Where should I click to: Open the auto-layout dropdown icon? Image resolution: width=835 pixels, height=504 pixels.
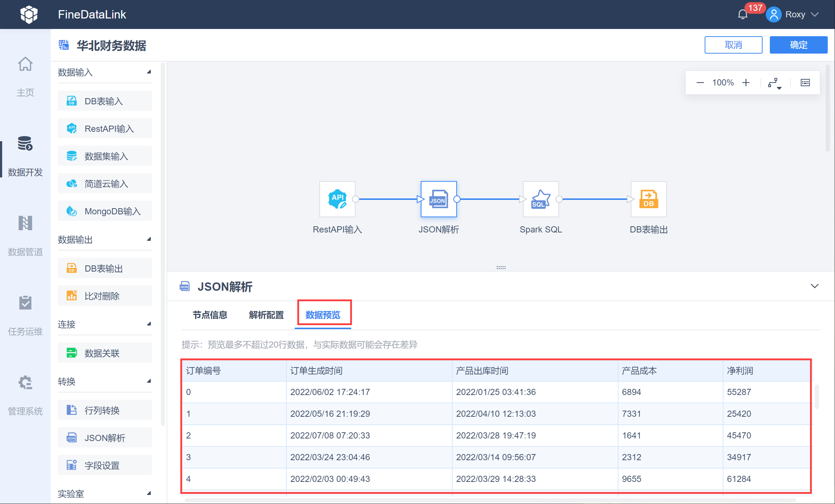775,83
